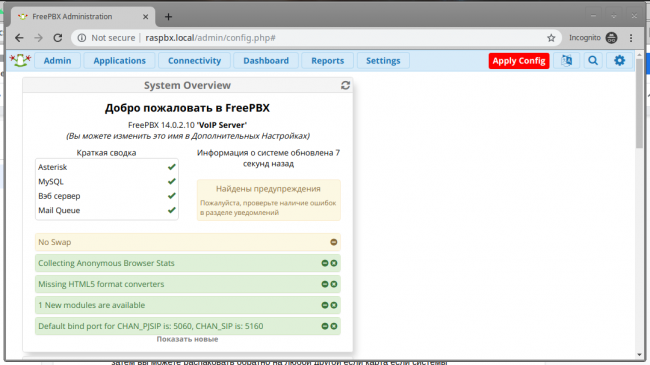Image resolution: width=650 pixels, height=365 pixels.
Task: Open the blue gear settings icon
Action: [x=619, y=61]
